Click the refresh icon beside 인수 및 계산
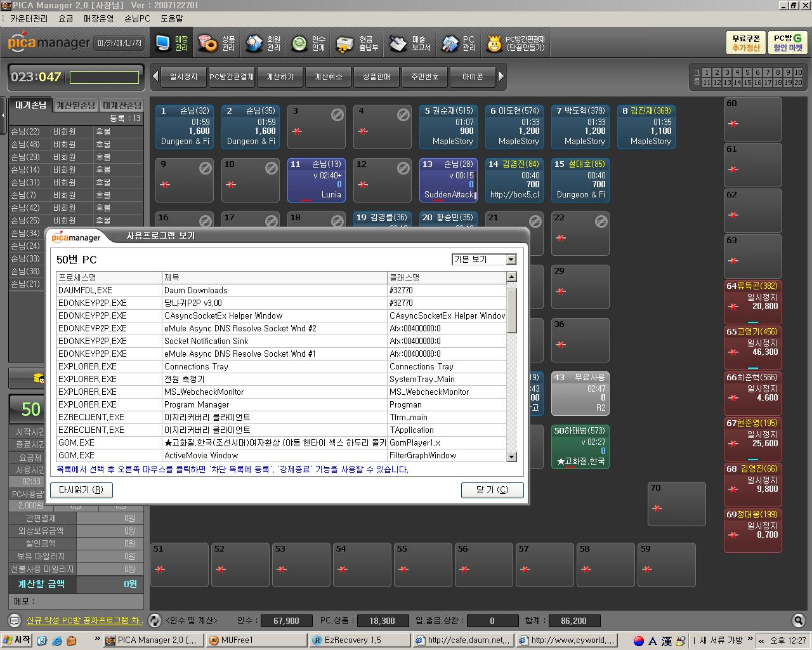Image resolution: width=812 pixels, height=650 pixels. 154,620
